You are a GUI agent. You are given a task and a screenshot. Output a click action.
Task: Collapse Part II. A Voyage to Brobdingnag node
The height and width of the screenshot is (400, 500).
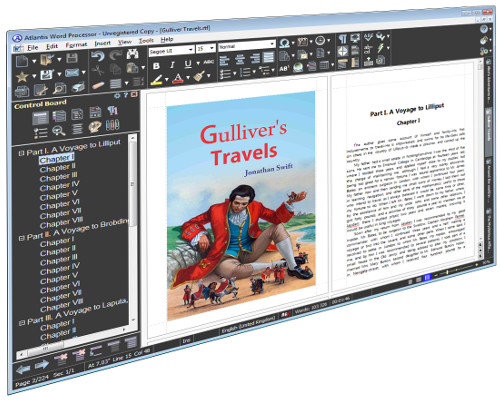click(x=21, y=238)
